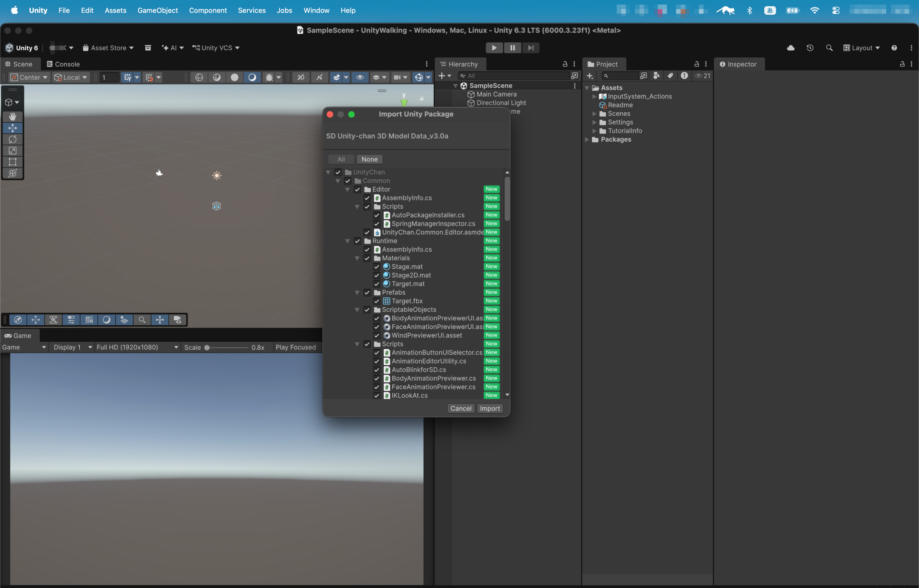Select the Scale tool
The width and height of the screenshot is (919, 588).
point(13,151)
